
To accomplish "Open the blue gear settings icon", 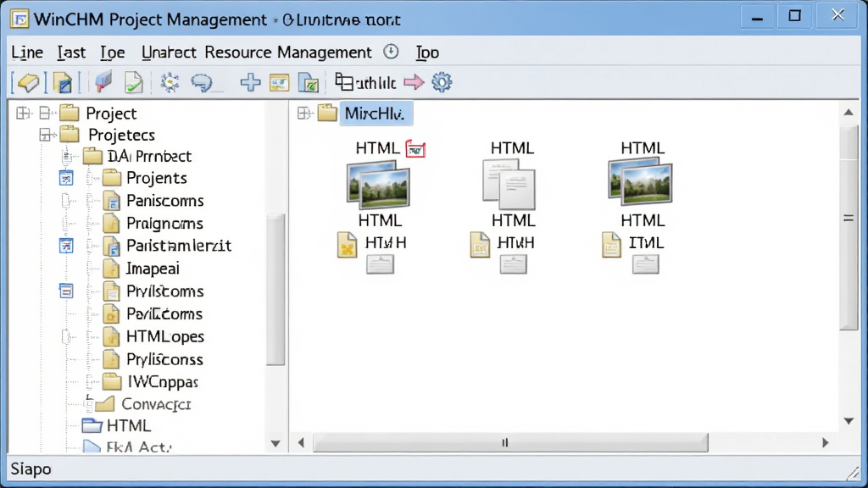I will 442,82.
